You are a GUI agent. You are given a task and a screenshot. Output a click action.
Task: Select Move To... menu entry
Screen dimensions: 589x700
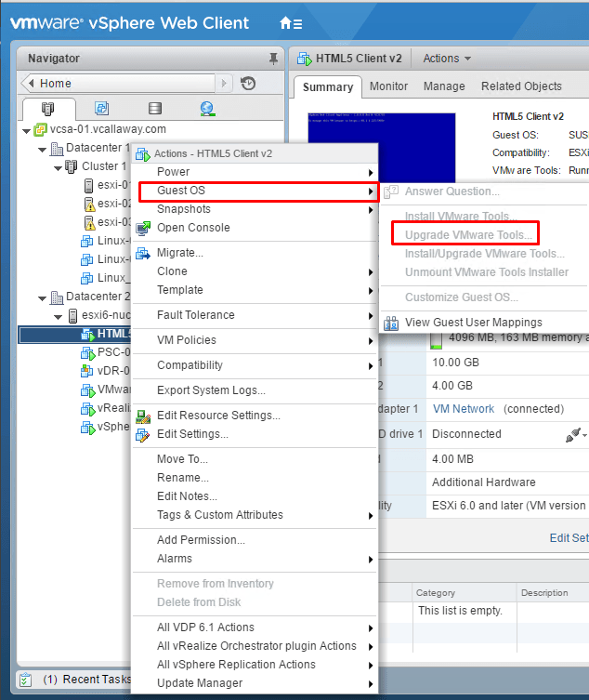click(x=255, y=459)
